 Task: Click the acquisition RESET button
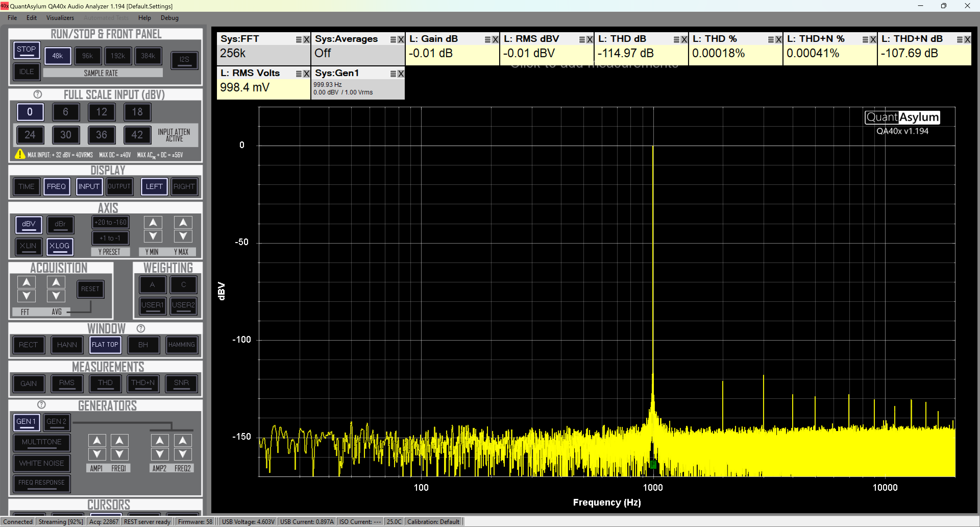(90, 289)
